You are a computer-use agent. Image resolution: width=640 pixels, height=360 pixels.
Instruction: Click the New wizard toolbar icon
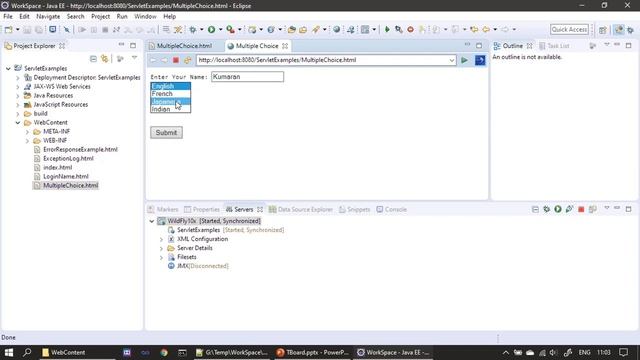point(8,29)
